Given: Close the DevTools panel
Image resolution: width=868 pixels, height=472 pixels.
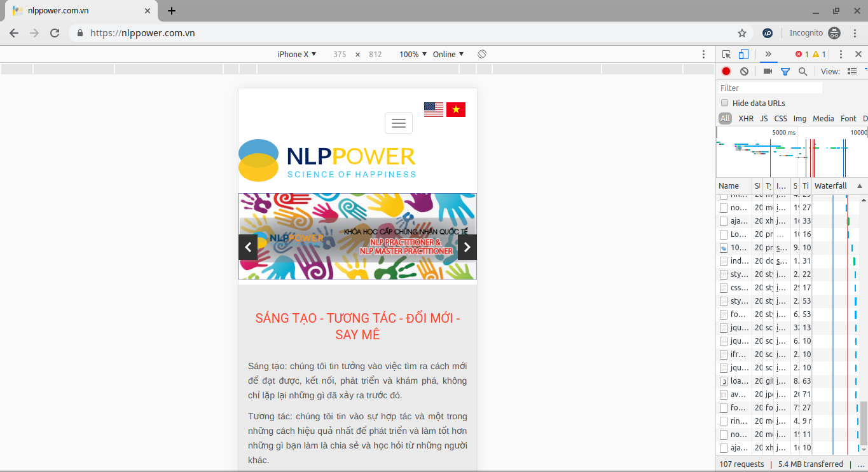Looking at the screenshot, I should tap(858, 55).
